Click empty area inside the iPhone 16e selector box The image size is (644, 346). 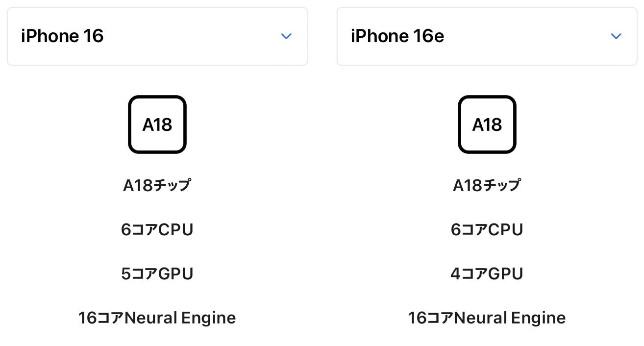click(527, 36)
